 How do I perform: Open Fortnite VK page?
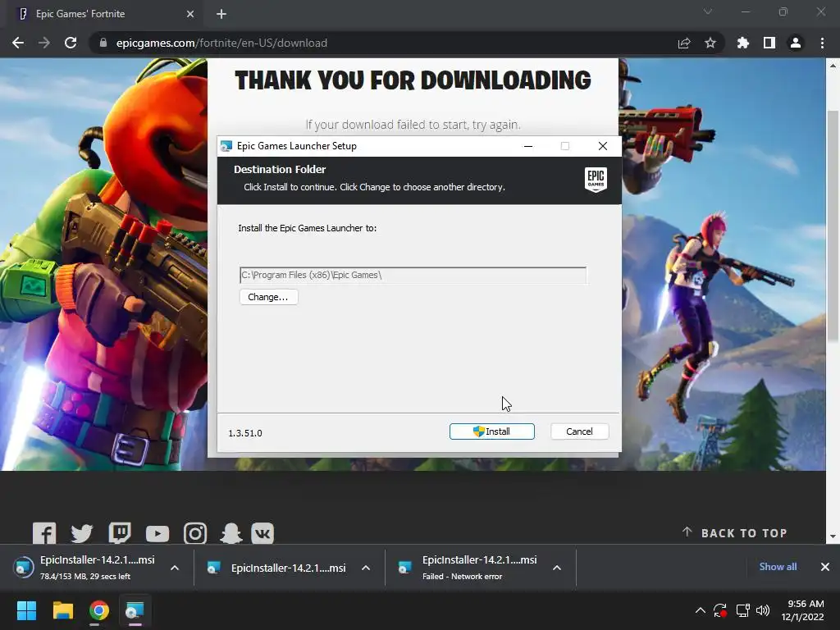tap(262, 533)
